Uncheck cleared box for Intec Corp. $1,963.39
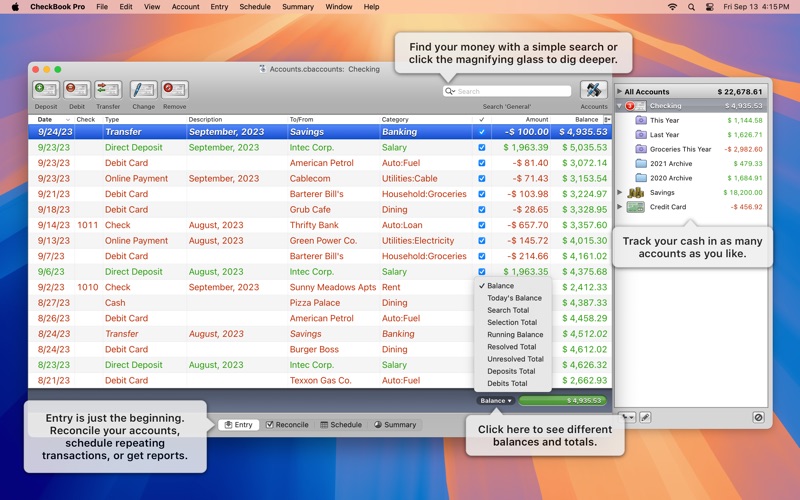Image resolution: width=800 pixels, height=500 pixels. pos(482,147)
